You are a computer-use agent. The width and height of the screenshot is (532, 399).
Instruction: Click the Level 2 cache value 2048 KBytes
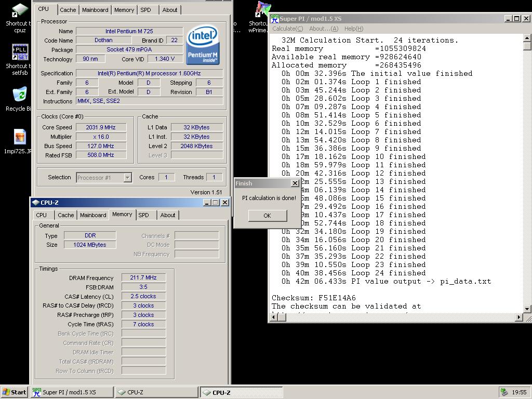196,146
